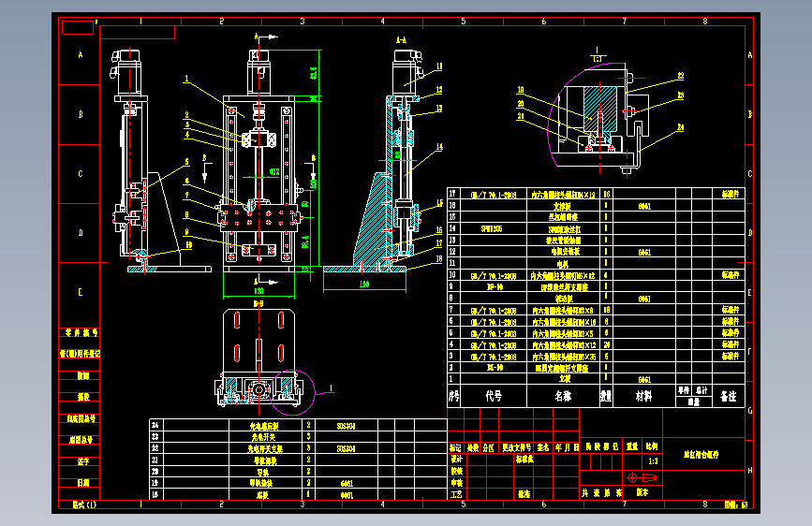Click the 导轨 name in row 20
Image resolution: width=812 pixels, height=526 pixels.
[262, 472]
